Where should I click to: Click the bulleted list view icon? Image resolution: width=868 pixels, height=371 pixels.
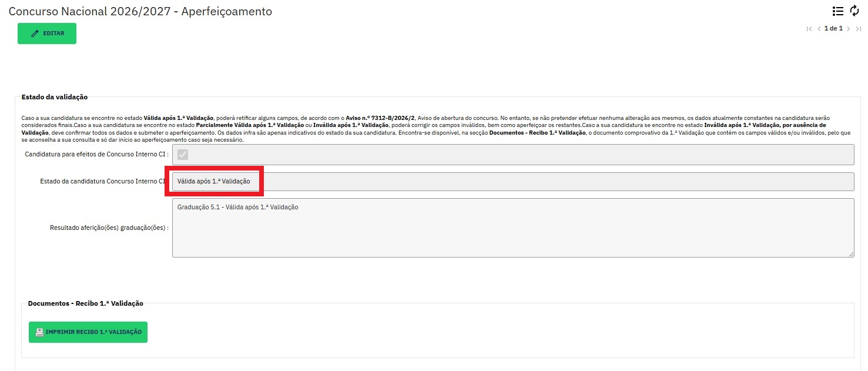click(838, 11)
